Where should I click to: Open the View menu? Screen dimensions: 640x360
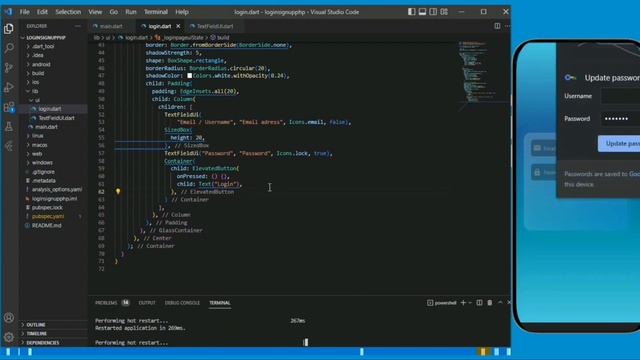[95, 12]
